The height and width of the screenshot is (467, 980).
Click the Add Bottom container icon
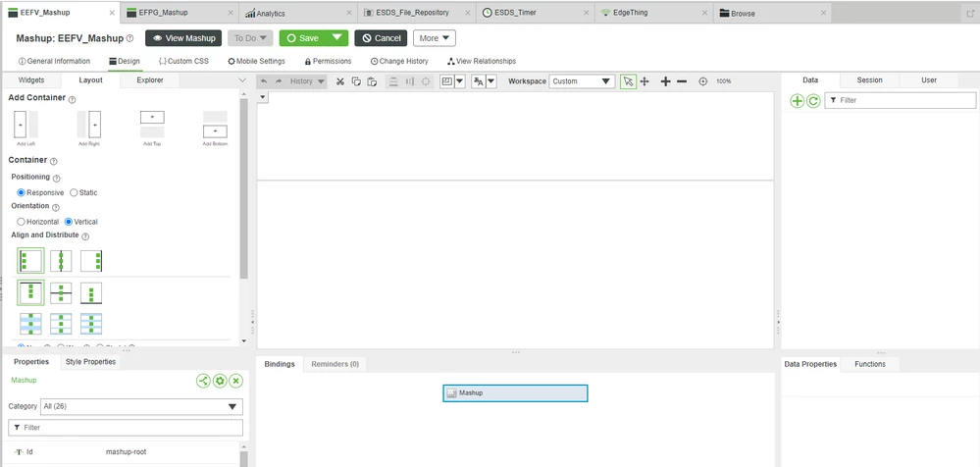[215, 125]
